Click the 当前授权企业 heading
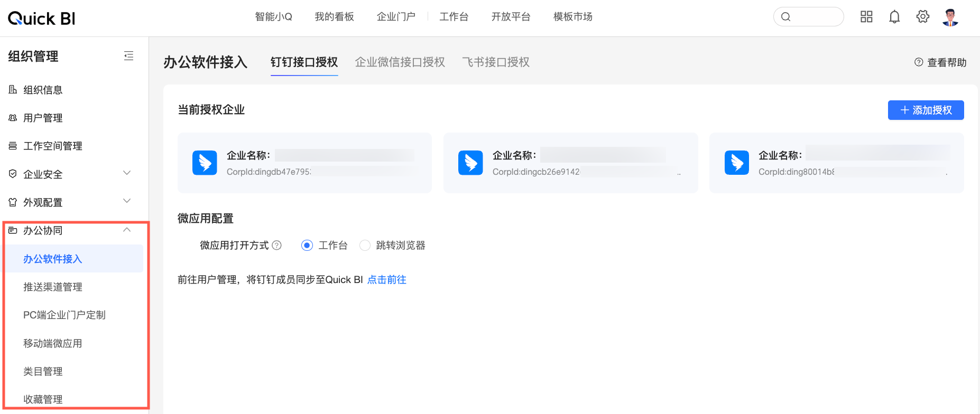The image size is (980, 414). pos(211,110)
